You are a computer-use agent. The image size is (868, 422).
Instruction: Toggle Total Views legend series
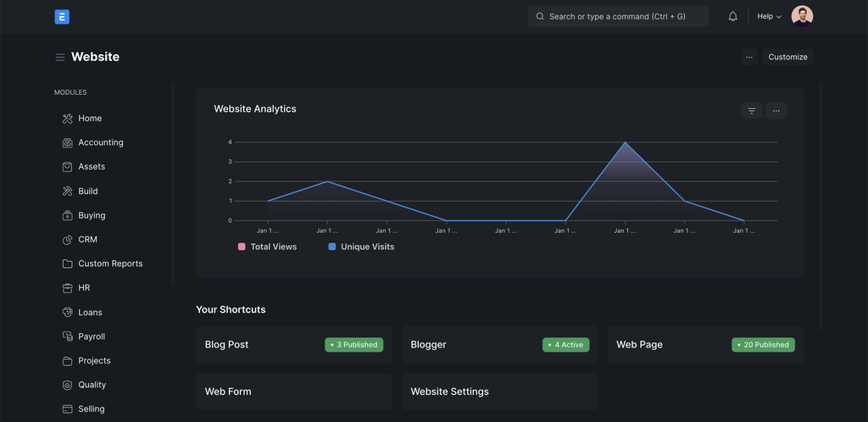pos(267,247)
